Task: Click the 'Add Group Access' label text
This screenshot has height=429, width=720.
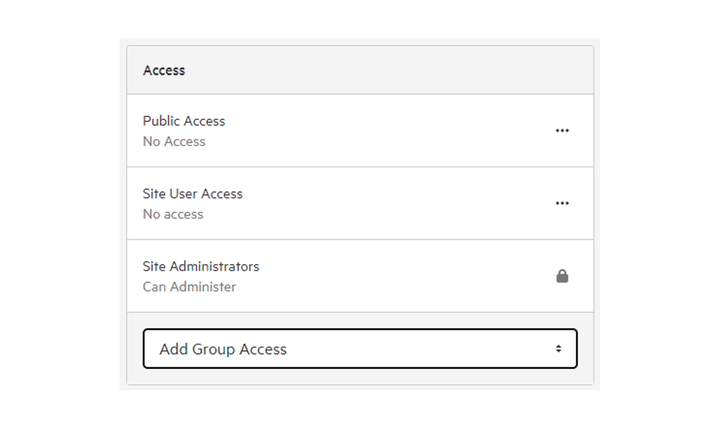Action: tap(223, 349)
